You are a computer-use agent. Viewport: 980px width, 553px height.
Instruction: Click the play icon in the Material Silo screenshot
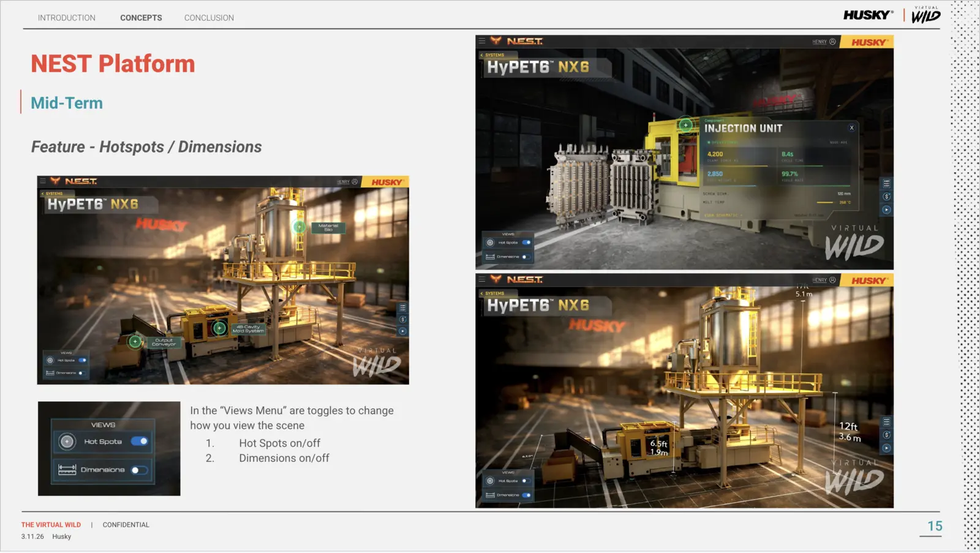[x=402, y=331]
